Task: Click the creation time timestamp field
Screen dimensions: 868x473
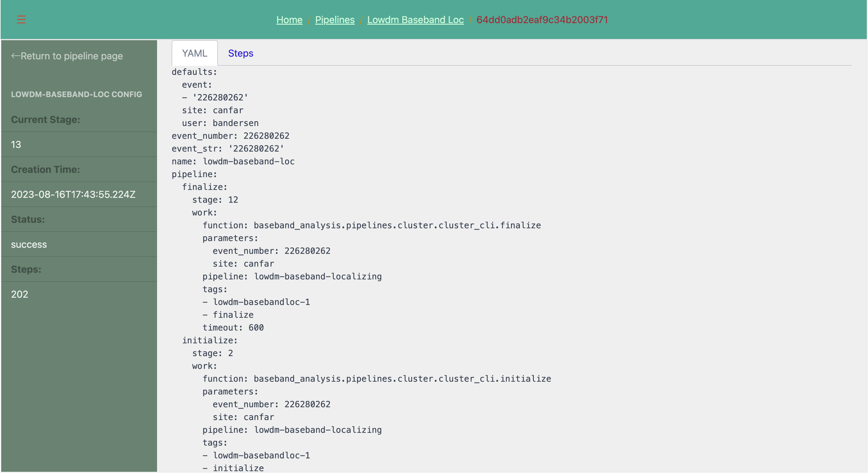Action: point(73,194)
